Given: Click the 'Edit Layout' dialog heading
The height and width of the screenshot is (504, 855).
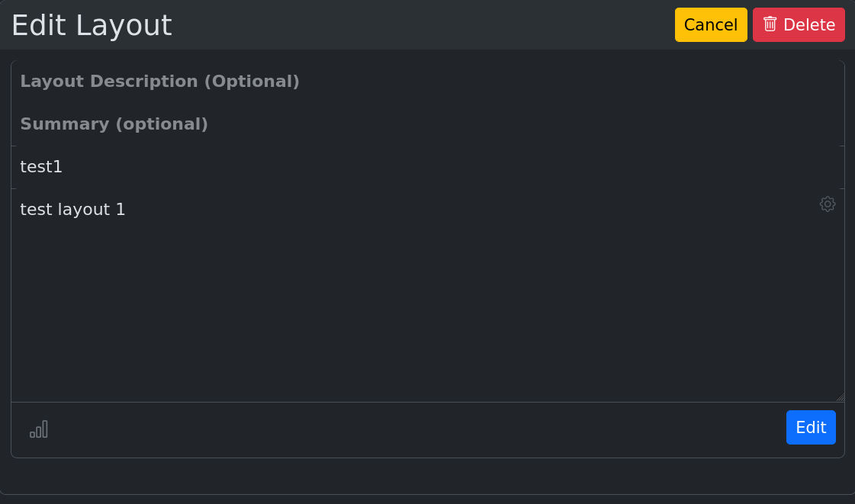Looking at the screenshot, I should [92, 25].
